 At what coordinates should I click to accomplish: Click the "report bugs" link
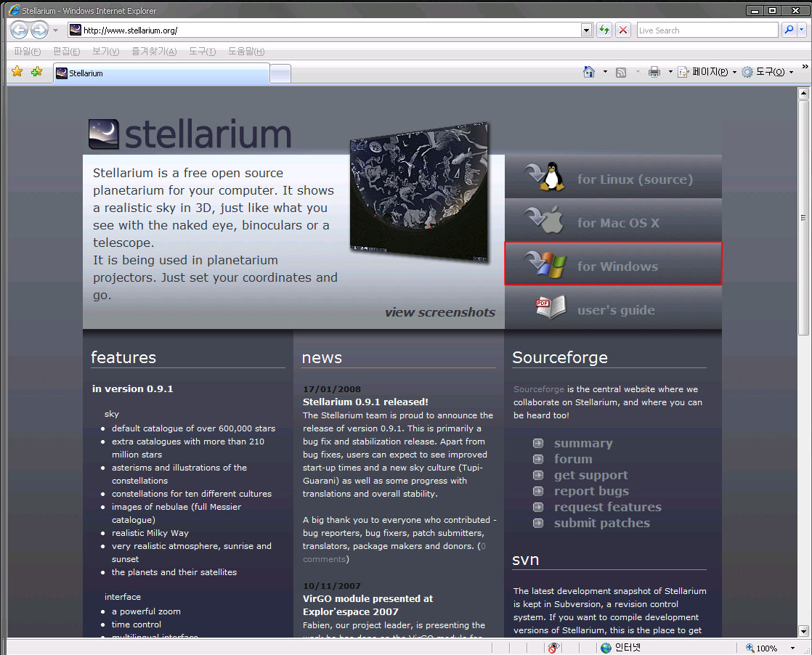pyautogui.click(x=591, y=492)
